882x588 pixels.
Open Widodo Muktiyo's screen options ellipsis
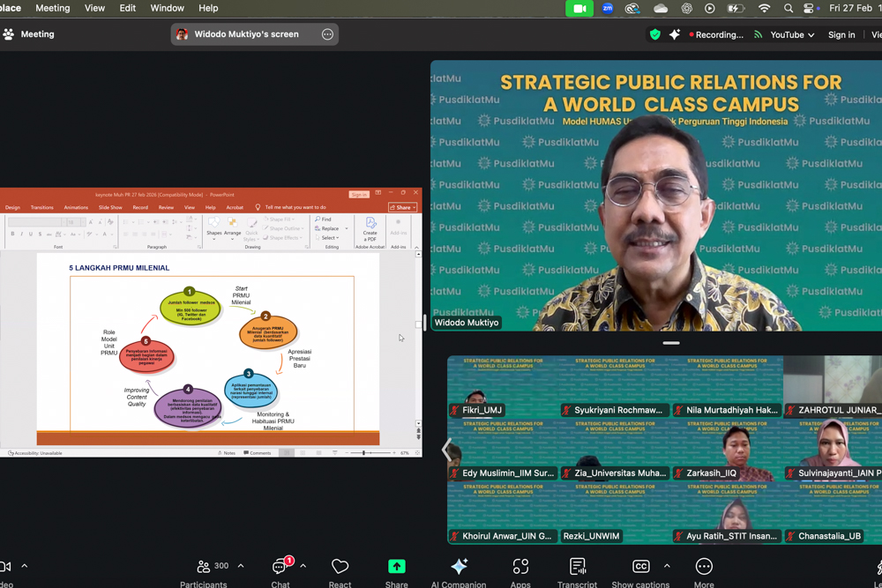pyautogui.click(x=327, y=34)
